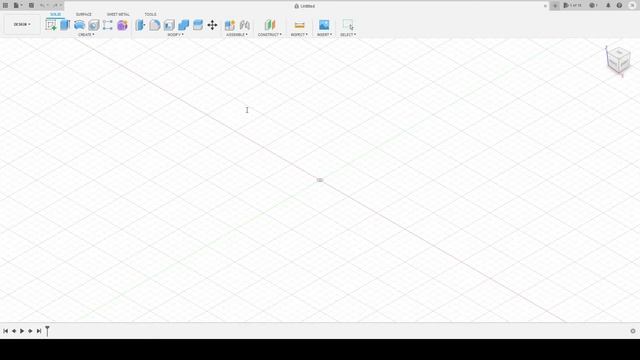Select the Hole tool
Viewport: 640px width, 360px height.
pyautogui.click(x=94, y=25)
